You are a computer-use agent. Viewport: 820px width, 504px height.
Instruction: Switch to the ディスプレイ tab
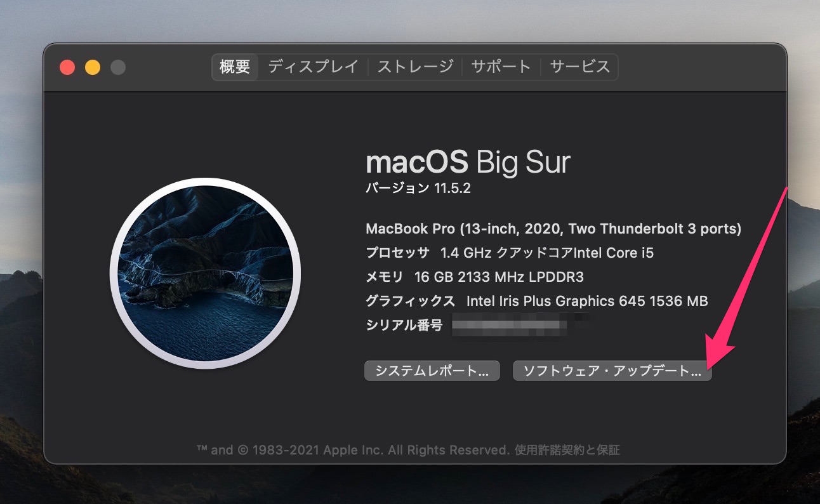click(x=314, y=67)
